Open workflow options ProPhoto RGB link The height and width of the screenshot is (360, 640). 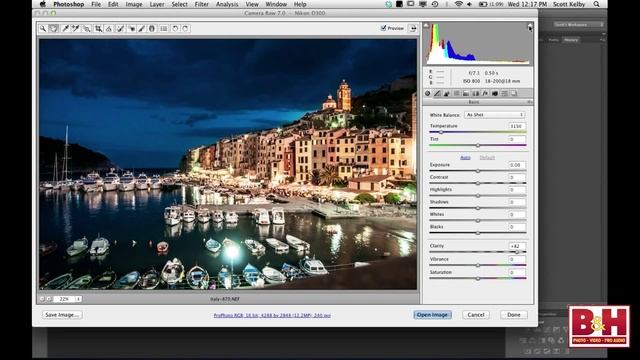coord(272,316)
